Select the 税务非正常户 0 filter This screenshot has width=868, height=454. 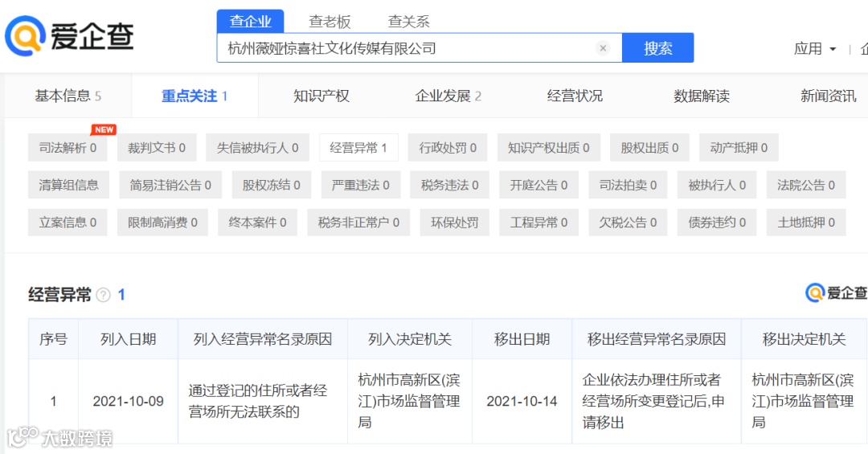point(358,223)
